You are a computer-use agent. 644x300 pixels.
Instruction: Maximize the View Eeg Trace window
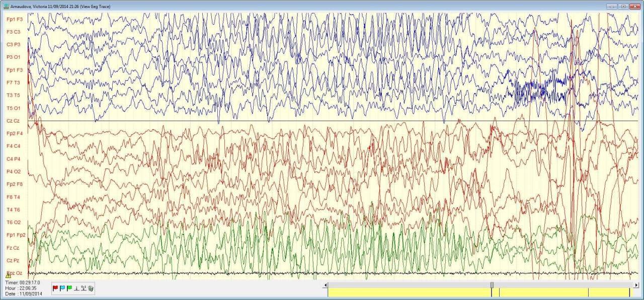point(623,6)
